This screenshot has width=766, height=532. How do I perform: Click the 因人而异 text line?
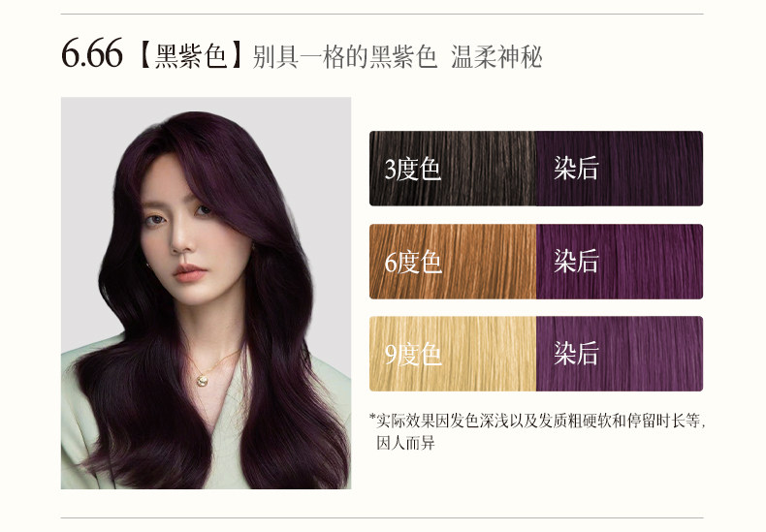click(x=405, y=443)
